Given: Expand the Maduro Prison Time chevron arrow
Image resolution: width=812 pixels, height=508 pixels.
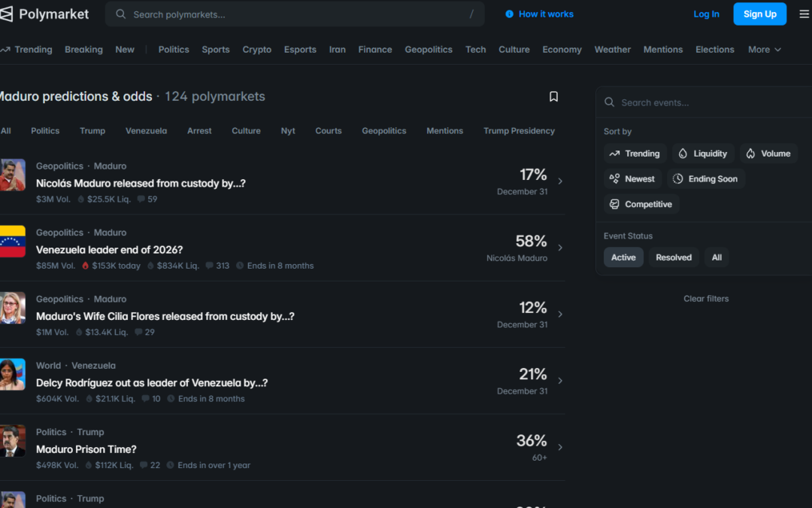Looking at the screenshot, I should [x=560, y=447].
